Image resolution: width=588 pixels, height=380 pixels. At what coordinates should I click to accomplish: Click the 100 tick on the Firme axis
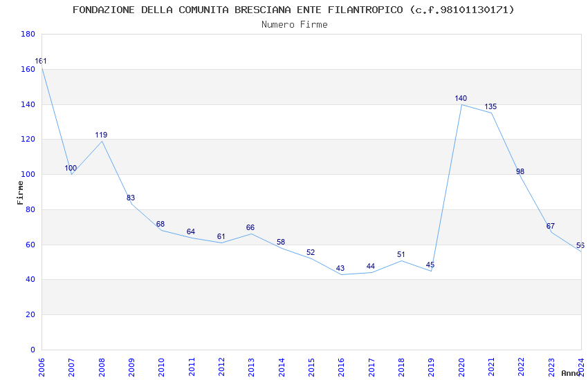28,175
